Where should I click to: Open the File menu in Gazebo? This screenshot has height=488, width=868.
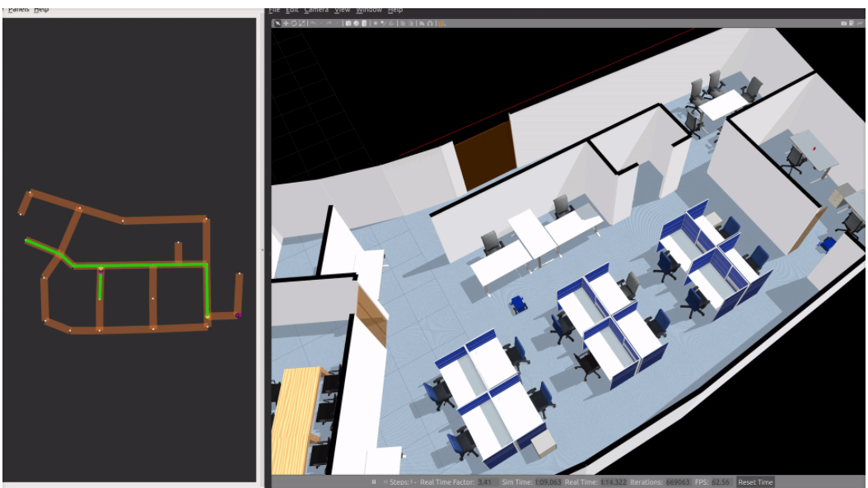coord(274,9)
